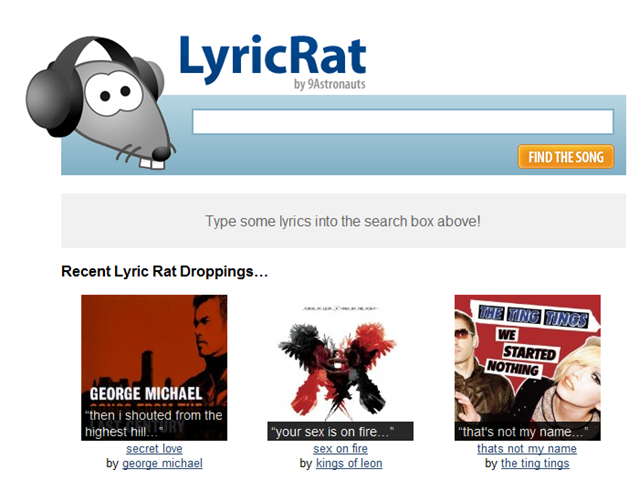Screen dimensions: 639x480
Task: Open George Michael album cover thumbnail
Action: point(154,368)
